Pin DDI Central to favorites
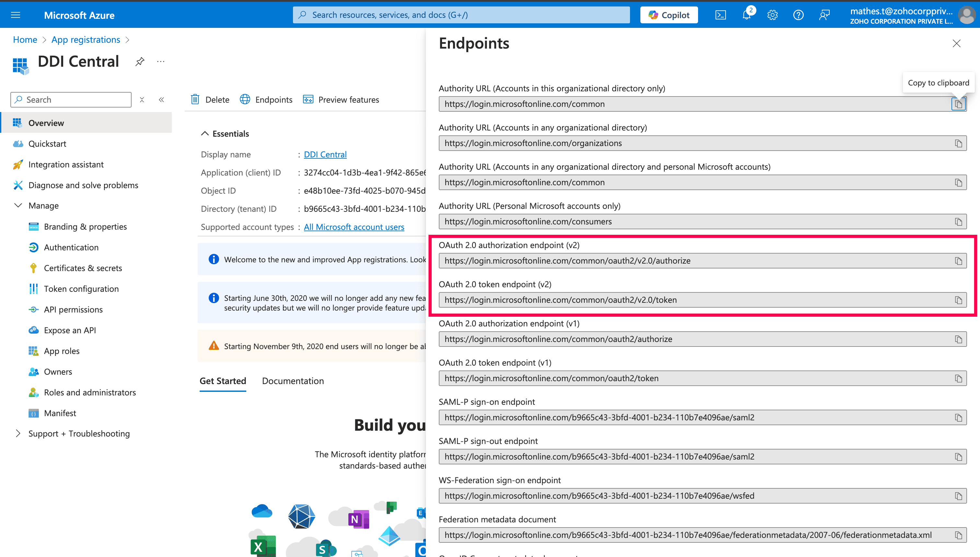Viewport: 980px width, 557px height. tap(140, 61)
